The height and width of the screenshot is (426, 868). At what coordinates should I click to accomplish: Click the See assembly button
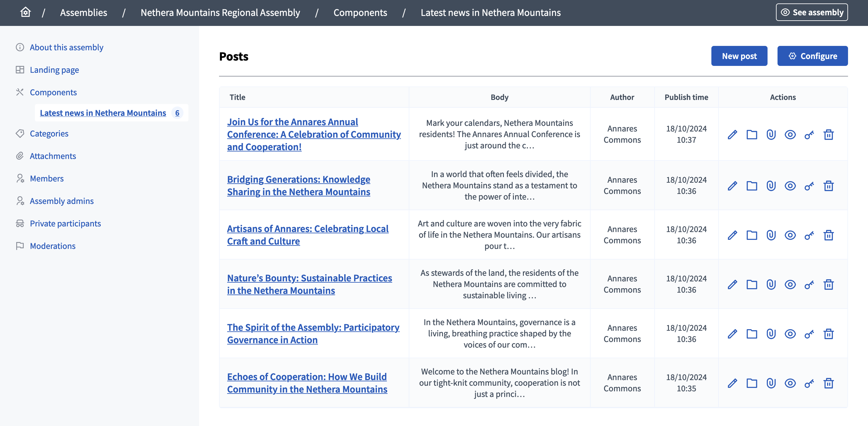(812, 12)
